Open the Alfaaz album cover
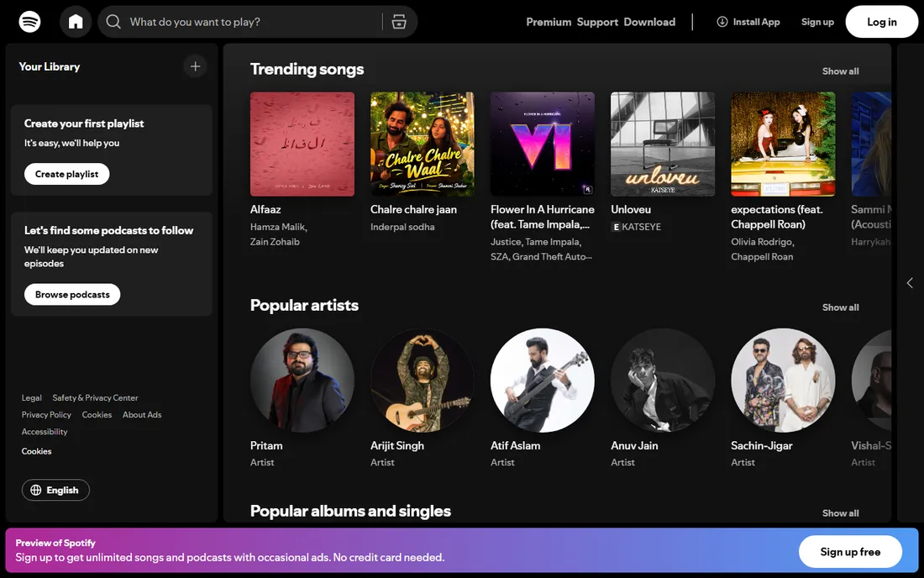Viewport: 924px width, 578px height. coord(302,144)
